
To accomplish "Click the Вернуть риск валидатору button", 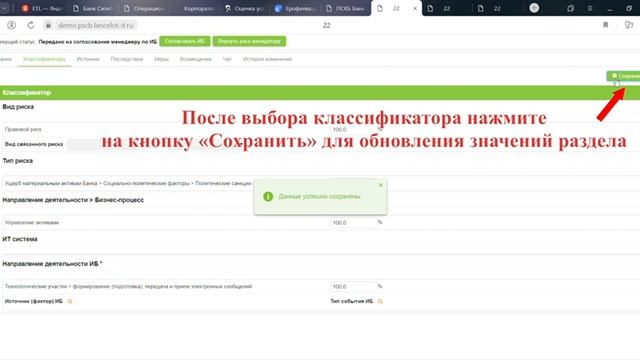I will (x=249, y=41).
